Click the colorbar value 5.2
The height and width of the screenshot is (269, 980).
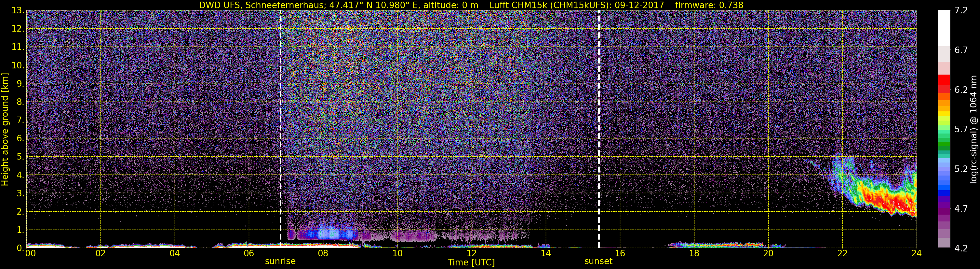click(x=961, y=169)
